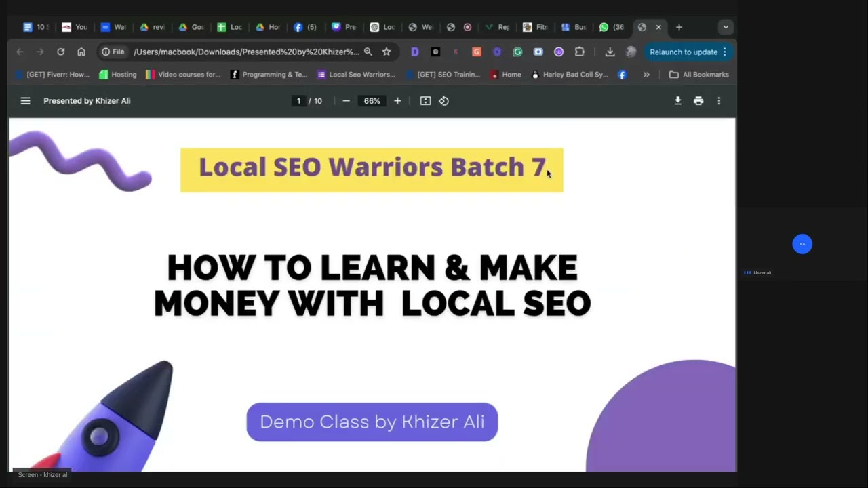Open the browser Home page
Viewport: 868px width, 488px height.
click(x=81, y=52)
